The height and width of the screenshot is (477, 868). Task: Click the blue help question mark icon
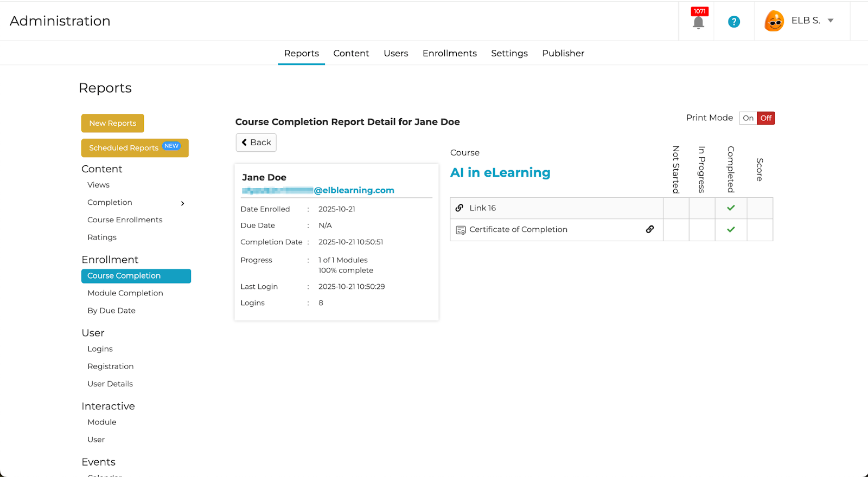pyautogui.click(x=733, y=22)
